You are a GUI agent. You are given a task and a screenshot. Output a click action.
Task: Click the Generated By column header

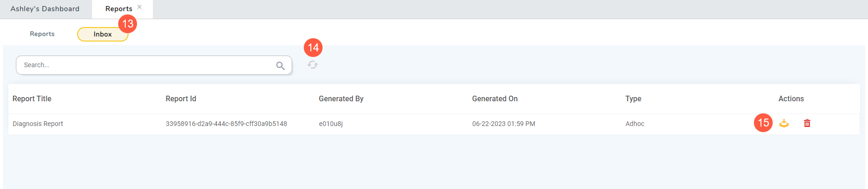[341, 99]
